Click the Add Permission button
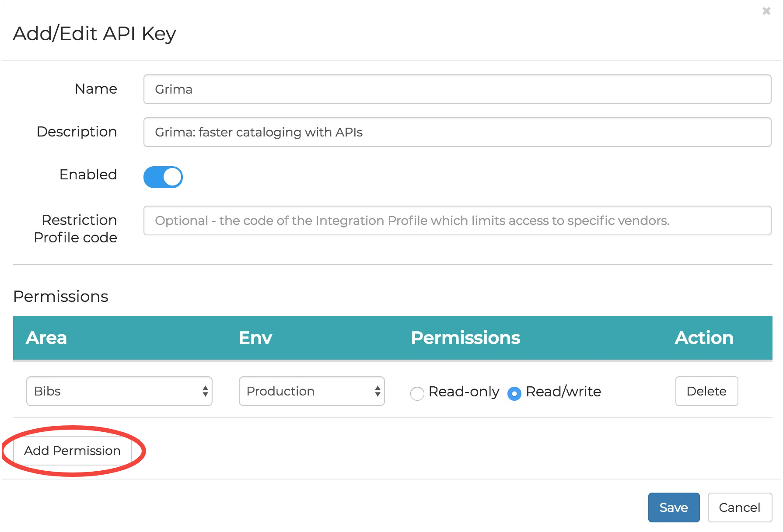This screenshot has width=783, height=532. [73, 451]
